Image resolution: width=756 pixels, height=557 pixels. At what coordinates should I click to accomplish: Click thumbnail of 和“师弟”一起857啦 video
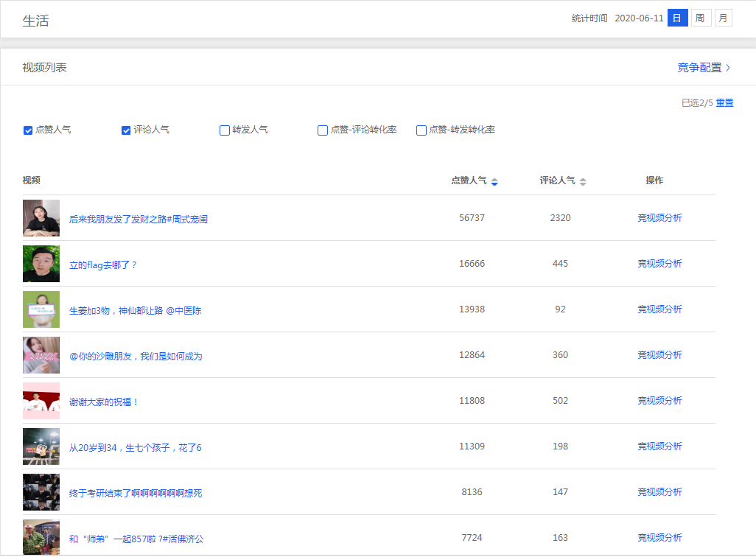point(41,537)
